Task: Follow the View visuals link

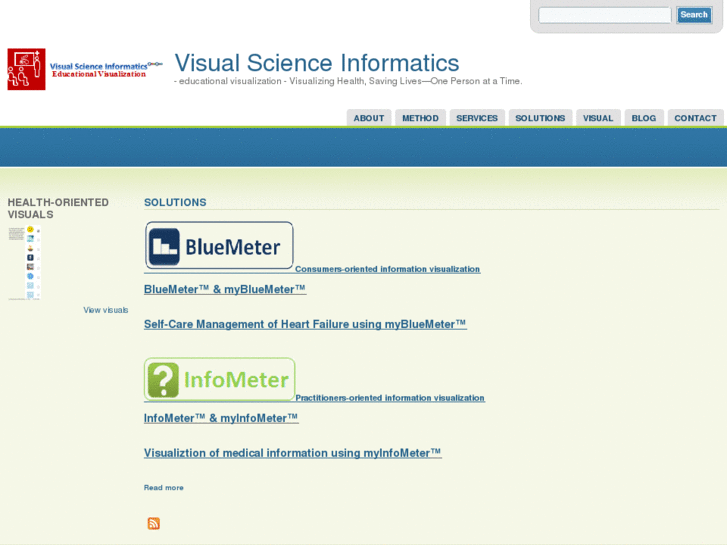Action: click(x=106, y=310)
